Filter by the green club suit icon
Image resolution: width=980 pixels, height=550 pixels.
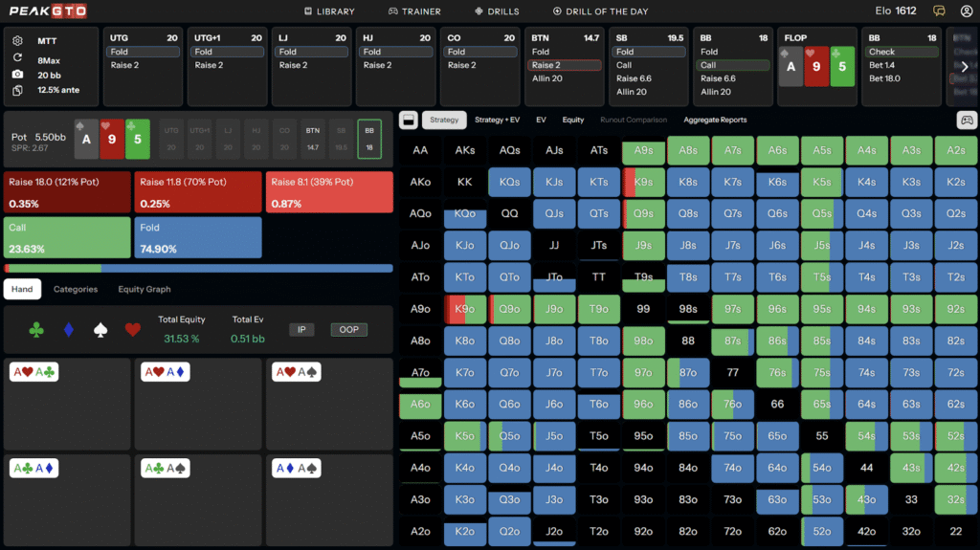pyautogui.click(x=36, y=329)
